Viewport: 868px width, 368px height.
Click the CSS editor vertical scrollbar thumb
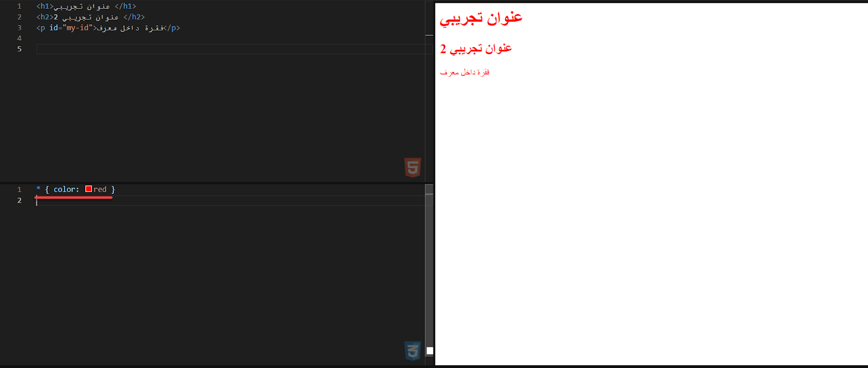429,189
